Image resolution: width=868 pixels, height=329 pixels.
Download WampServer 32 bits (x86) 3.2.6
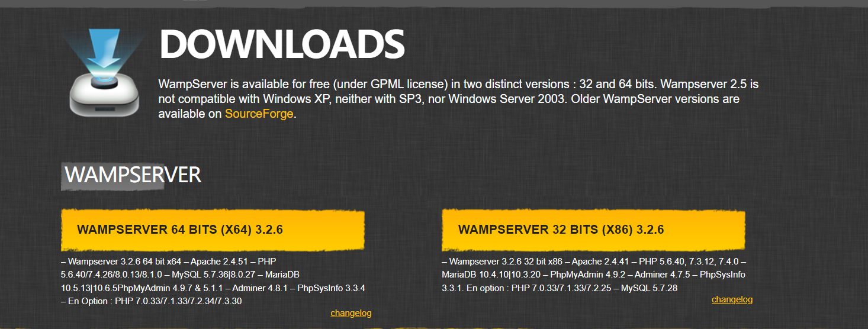coord(593,230)
